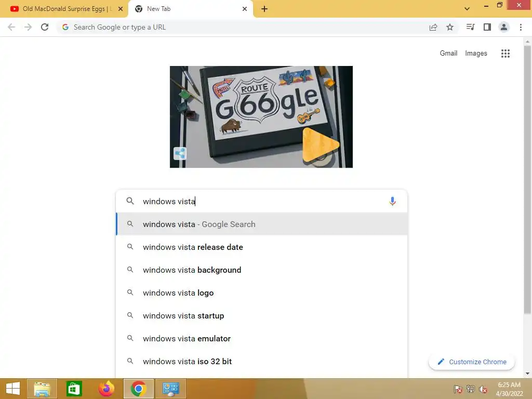Screen dimensions: 532x399
Task: Select the New Tab tab
Action: 190,9
